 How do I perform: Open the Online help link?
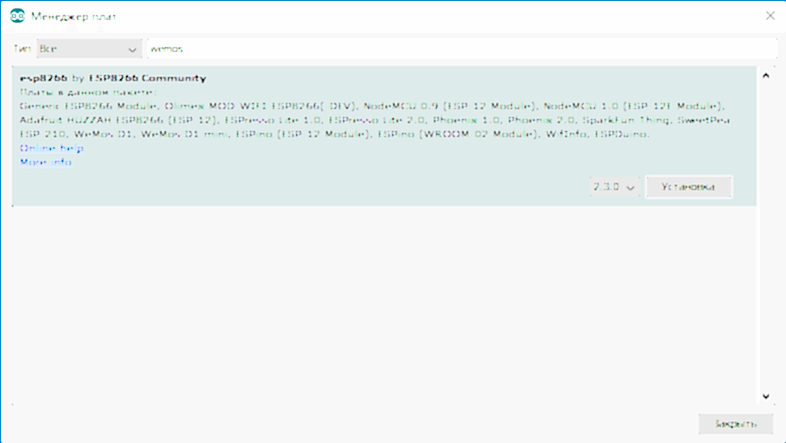51,148
